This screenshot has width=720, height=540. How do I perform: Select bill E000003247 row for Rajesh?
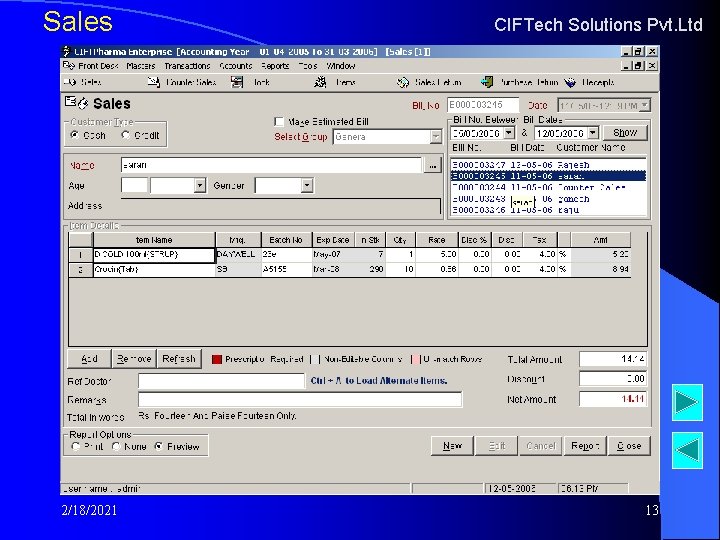(x=548, y=165)
